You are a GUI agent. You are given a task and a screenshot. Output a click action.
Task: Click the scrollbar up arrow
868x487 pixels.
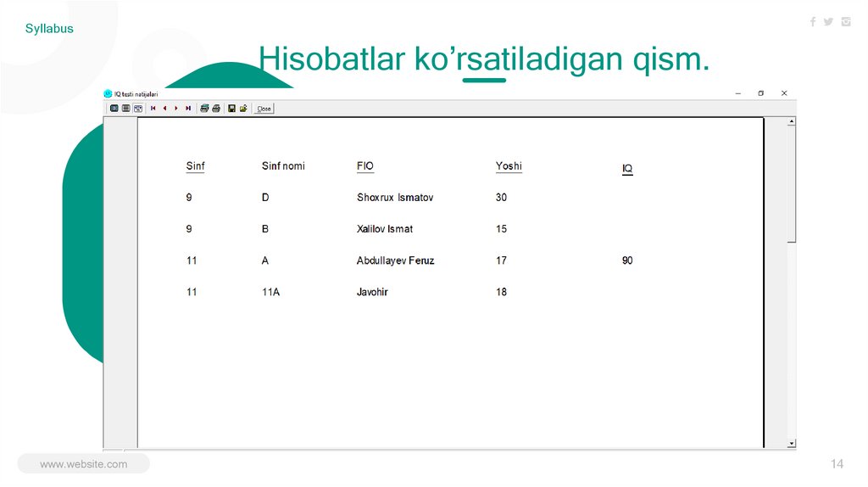[x=792, y=120]
